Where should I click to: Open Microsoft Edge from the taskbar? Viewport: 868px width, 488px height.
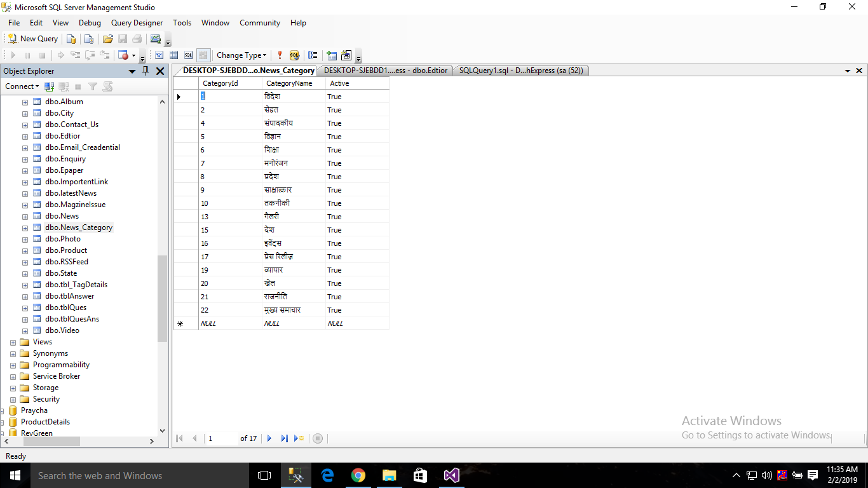coord(327,475)
